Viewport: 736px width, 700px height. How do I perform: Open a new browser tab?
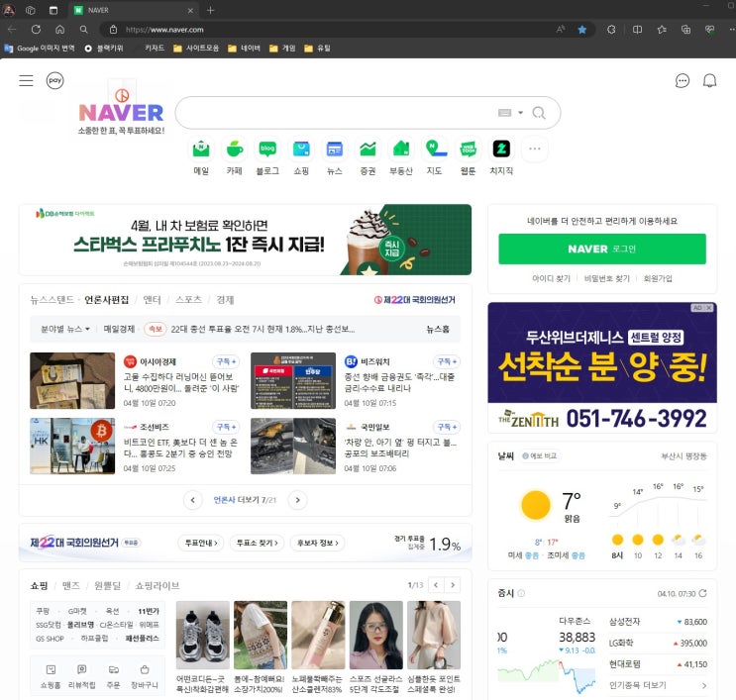point(210,10)
